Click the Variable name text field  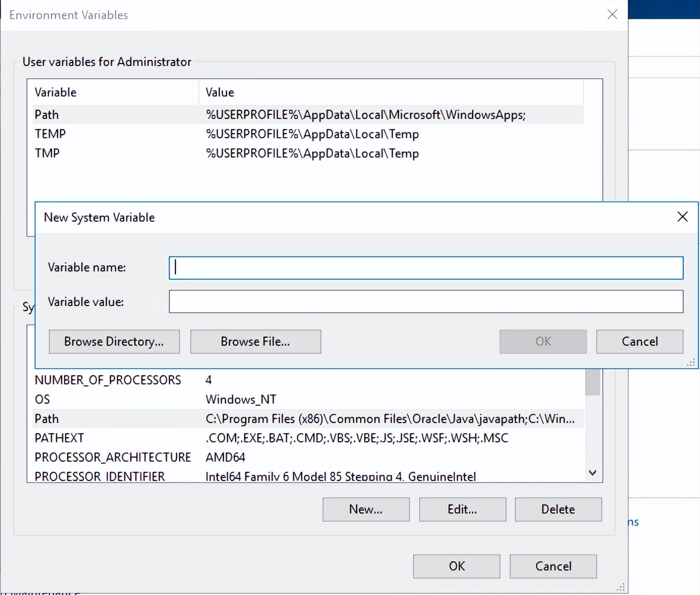(426, 268)
